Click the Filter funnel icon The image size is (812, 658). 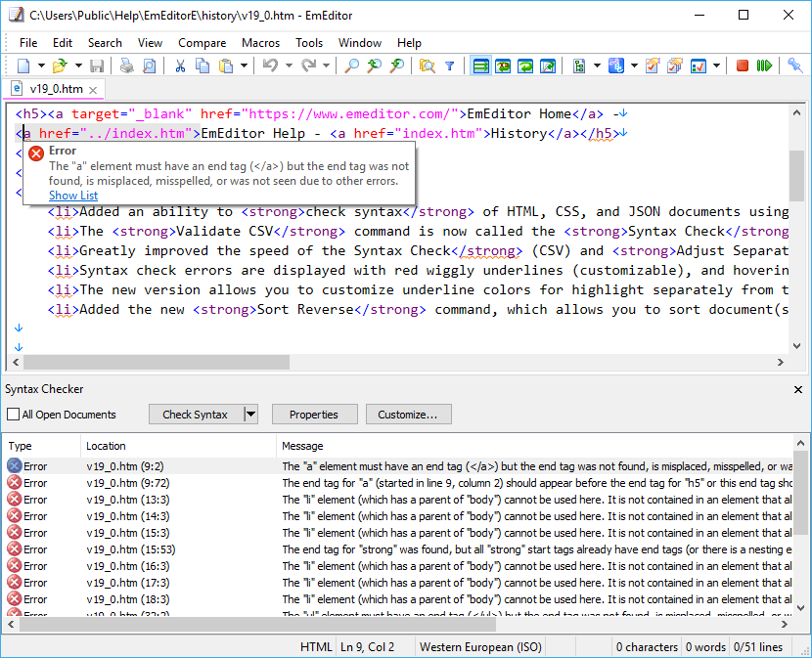[x=449, y=66]
